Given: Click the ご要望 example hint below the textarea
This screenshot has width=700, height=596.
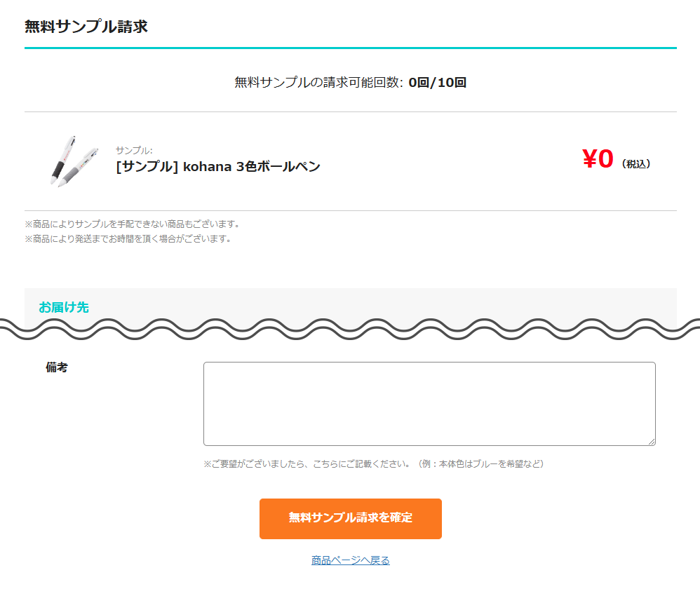Looking at the screenshot, I should click(x=373, y=463).
